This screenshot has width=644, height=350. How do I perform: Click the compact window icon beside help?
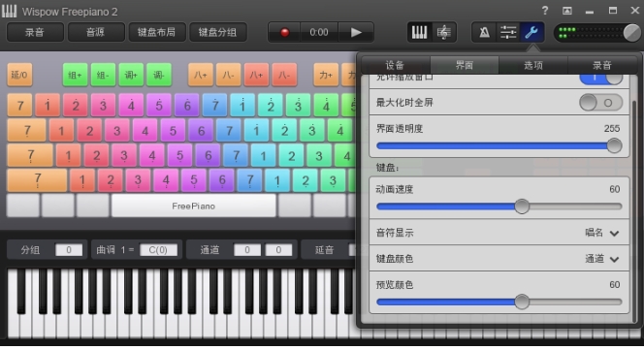point(567,11)
